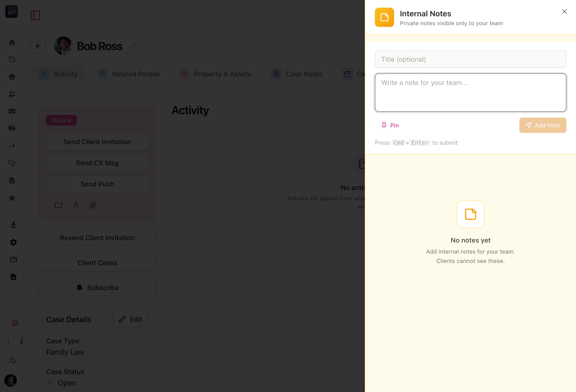Click Edit next to Case Details
Screen dimensions: 576x392
[x=130, y=319]
